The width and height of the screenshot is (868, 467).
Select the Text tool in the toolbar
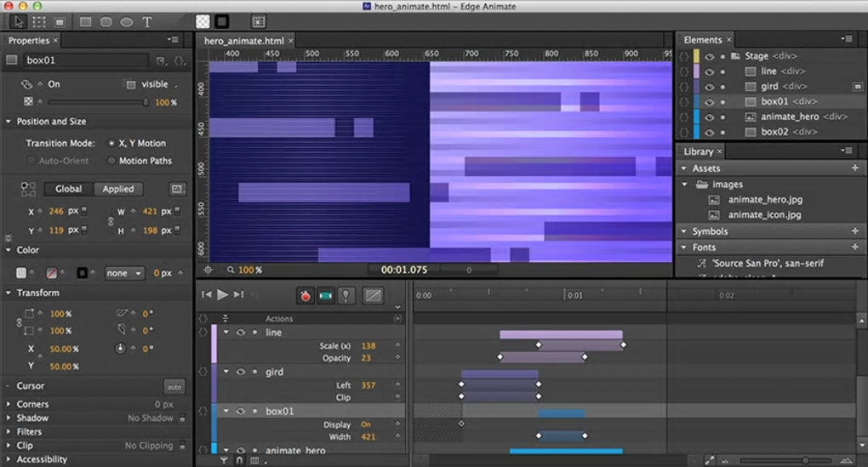tap(147, 22)
